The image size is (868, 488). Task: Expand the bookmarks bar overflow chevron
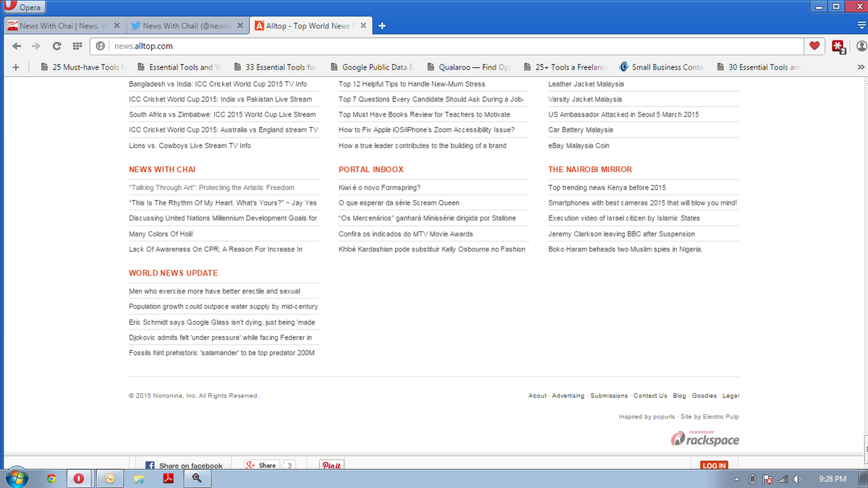pos(863,66)
